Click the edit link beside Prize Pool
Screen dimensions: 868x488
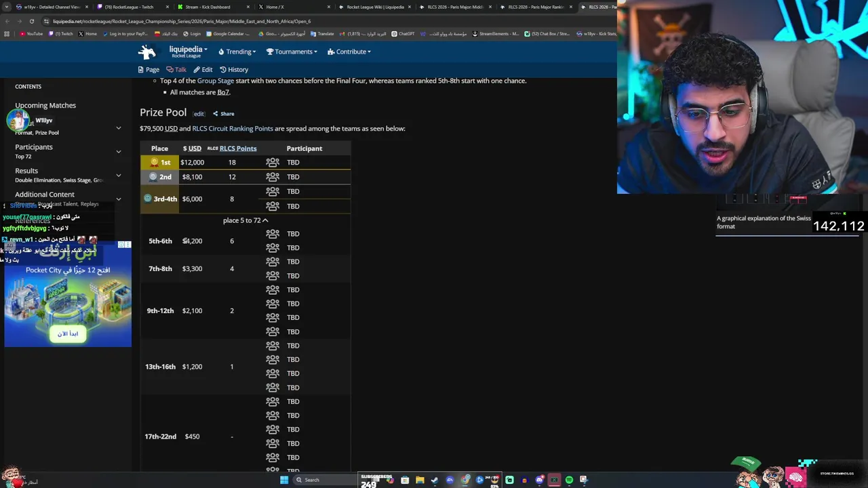coord(199,114)
